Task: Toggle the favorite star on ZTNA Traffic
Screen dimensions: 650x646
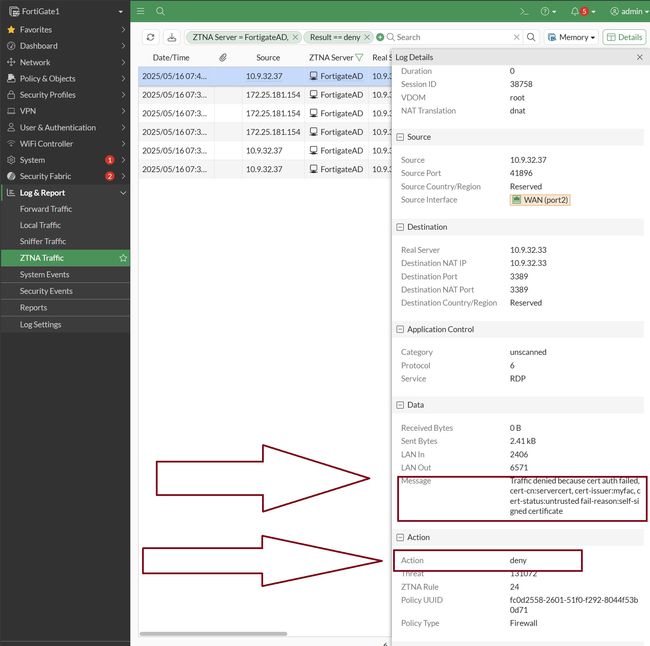Action: coord(123,258)
